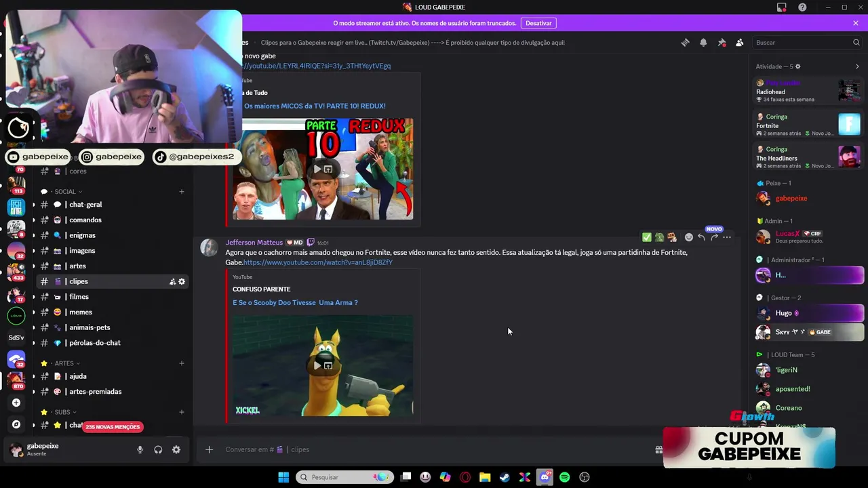Open artes-premiadas channel
Image resolution: width=868 pixels, height=488 pixels.
coord(112,392)
